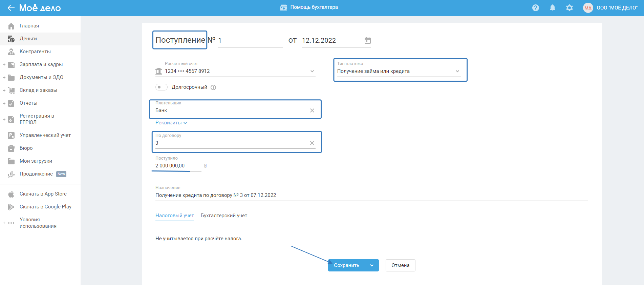This screenshot has height=285, width=644.
Task: Open the Мои загрузки menu item
Action: 40,161
